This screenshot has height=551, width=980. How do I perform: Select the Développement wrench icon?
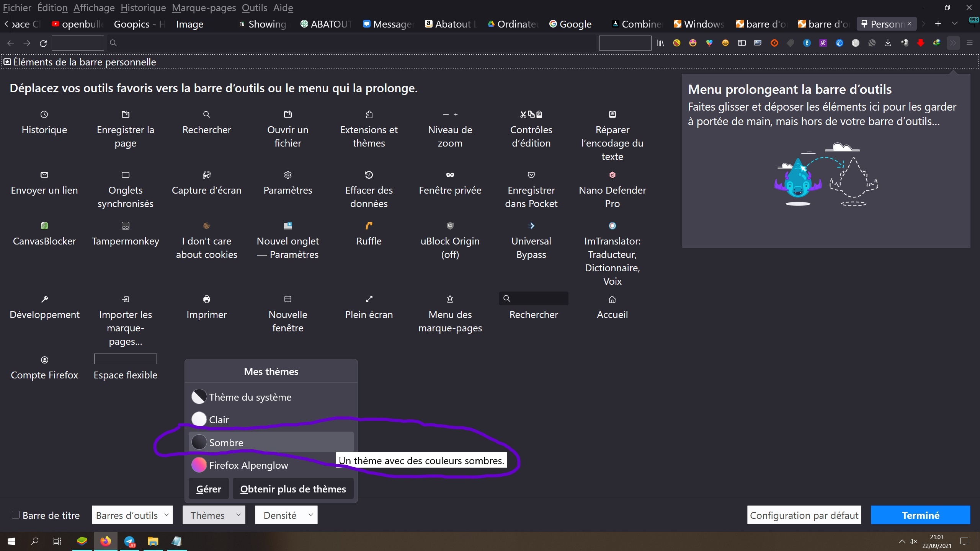tap(44, 299)
